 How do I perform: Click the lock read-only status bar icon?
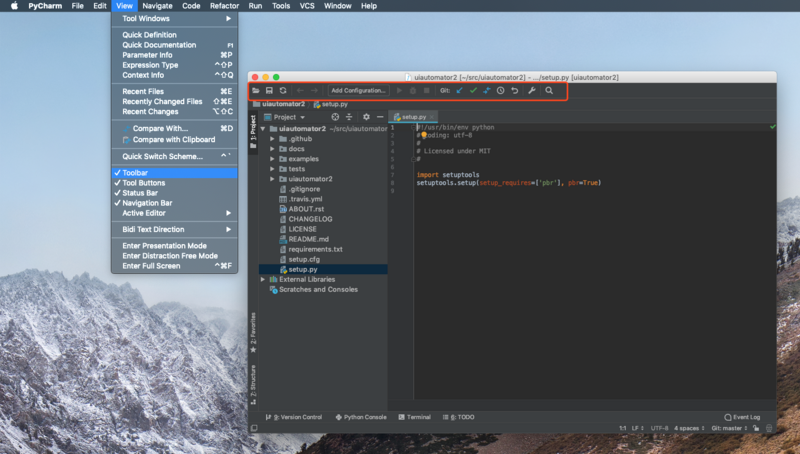click(x=756, y=428)
